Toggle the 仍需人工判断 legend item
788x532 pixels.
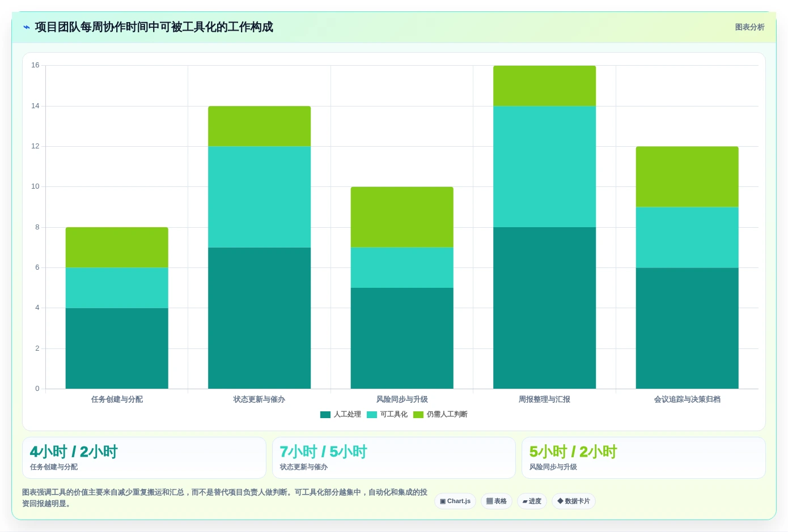(x=440, y=414)
